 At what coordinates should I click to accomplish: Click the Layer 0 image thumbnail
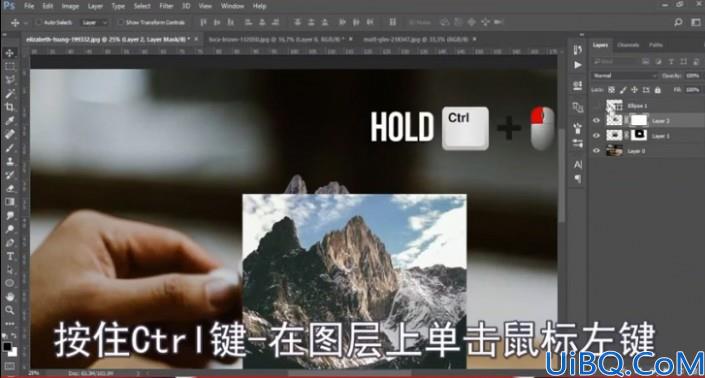pyautogui.click(x=614, y=151)
